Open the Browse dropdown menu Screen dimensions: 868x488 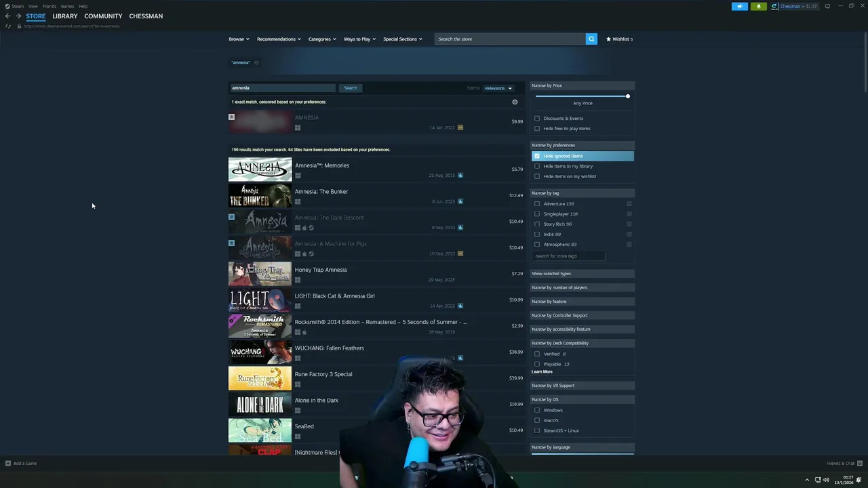[x=239, y=39]
